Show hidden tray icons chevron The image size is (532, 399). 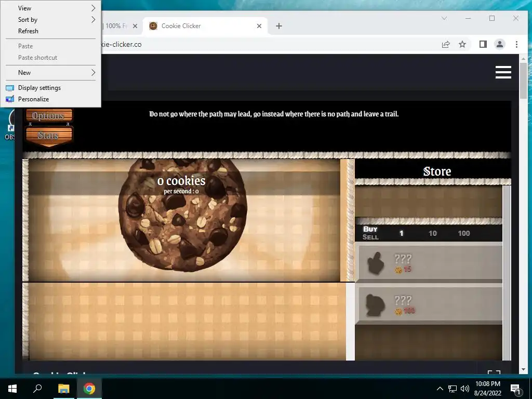tap(440, 389)
